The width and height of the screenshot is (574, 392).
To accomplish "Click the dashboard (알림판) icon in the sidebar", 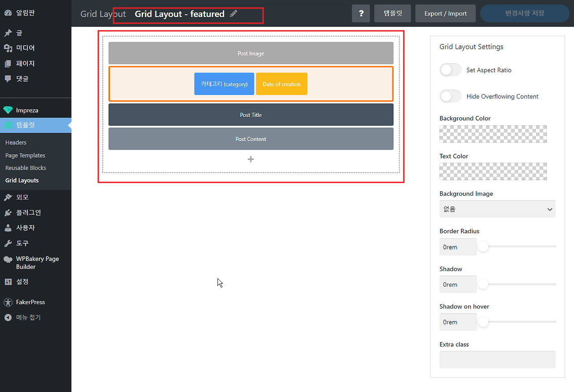I will [x=8, y=13].
